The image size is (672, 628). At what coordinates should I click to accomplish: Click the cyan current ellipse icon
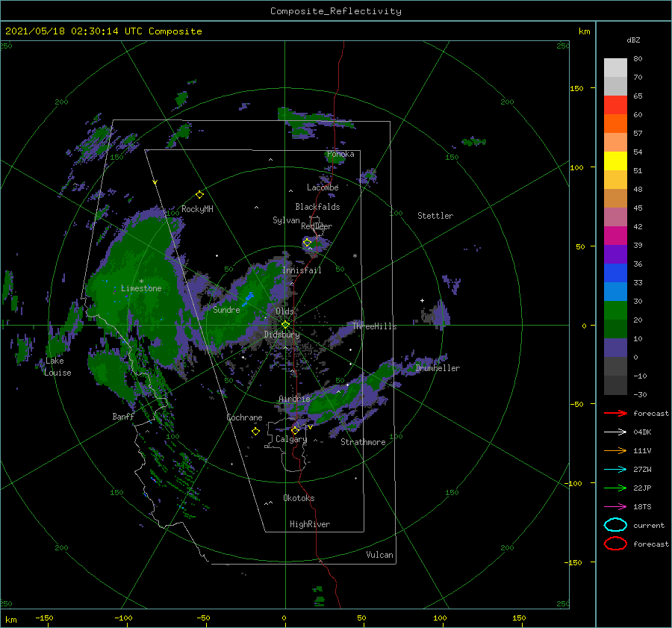[615, 525]
